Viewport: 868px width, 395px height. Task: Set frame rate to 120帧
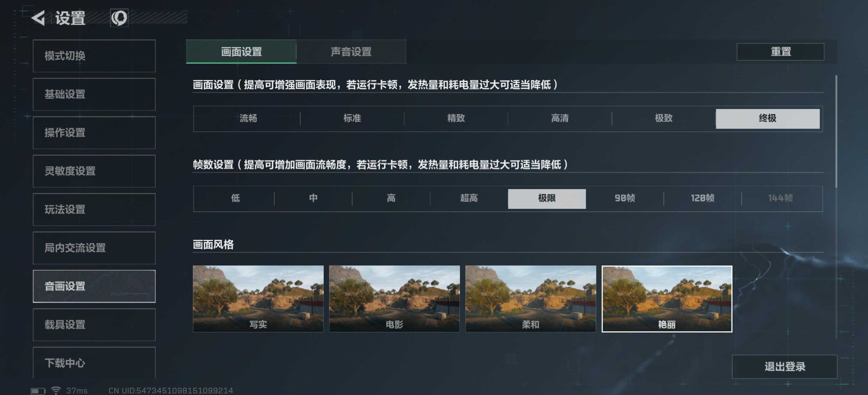click(703, 198)
